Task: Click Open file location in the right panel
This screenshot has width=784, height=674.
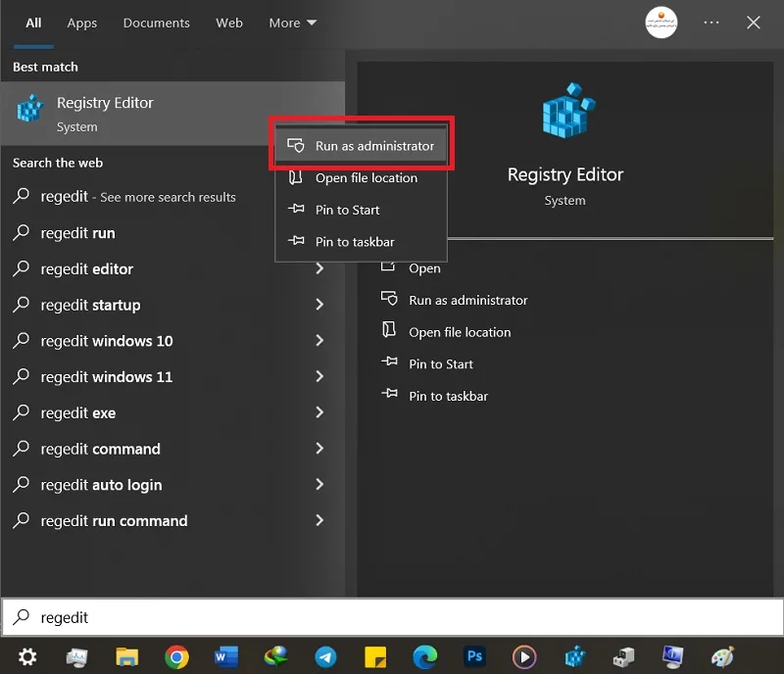Action: coord(460,332)
